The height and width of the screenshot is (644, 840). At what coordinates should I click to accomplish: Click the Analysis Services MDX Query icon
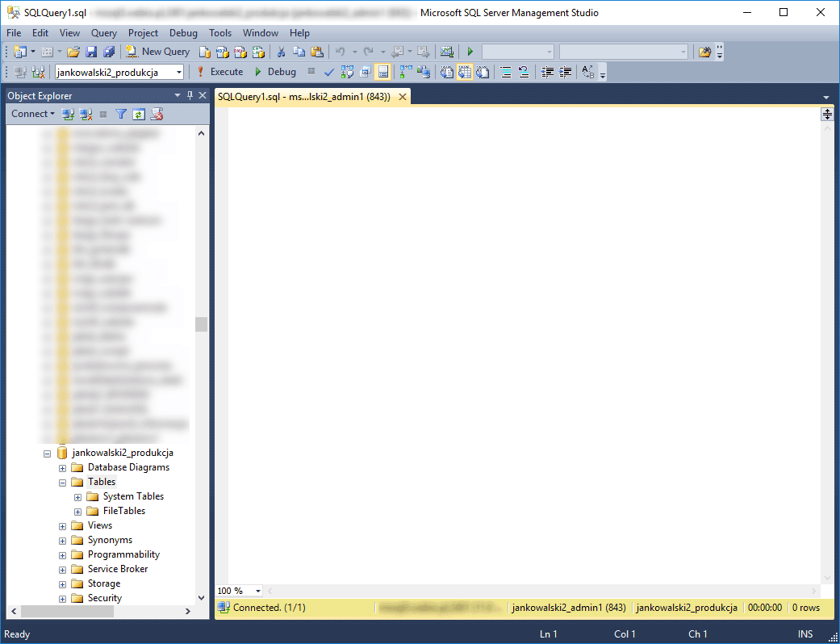point(223,52)
